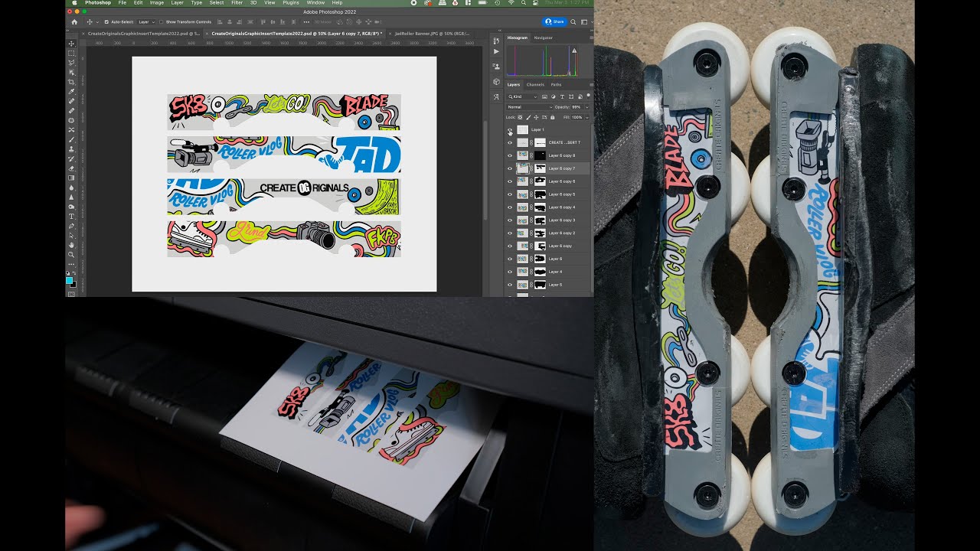Open the Image menu
This screenshot has width=980, height=551.
[157, 3]
